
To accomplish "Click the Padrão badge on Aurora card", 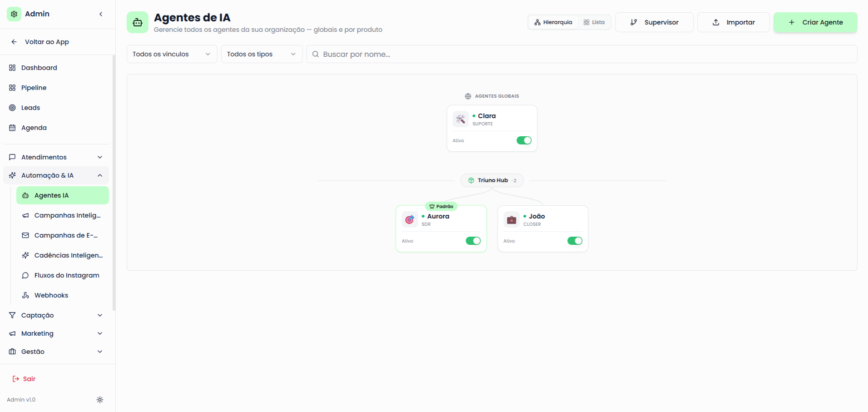I will (441, 206).
